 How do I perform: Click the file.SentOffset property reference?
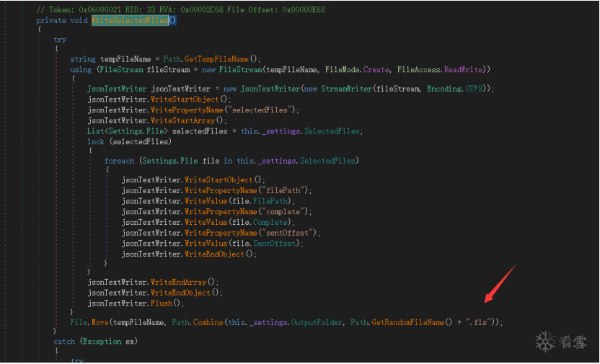pos(274,244)
